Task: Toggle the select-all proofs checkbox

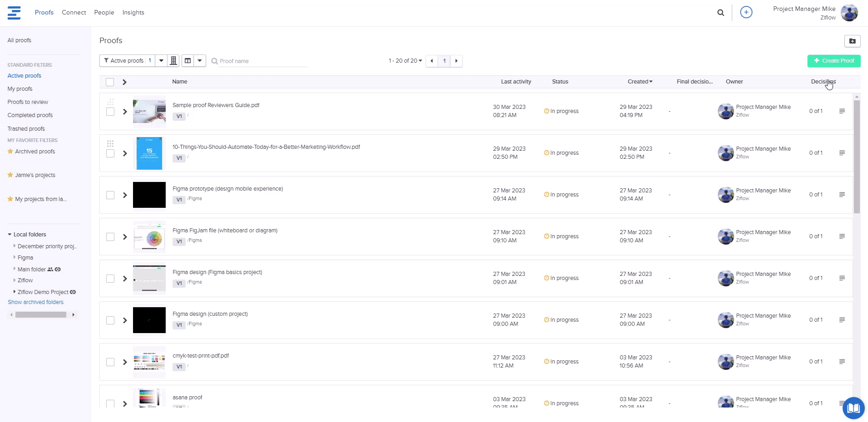Action: click(x=110, y=82)
